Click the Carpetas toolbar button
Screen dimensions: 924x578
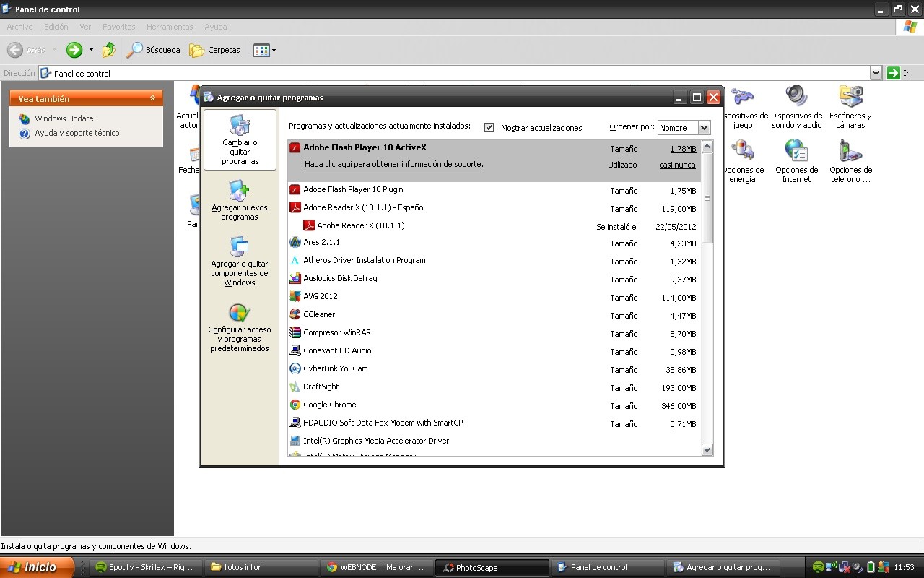[x=215, y=50]
